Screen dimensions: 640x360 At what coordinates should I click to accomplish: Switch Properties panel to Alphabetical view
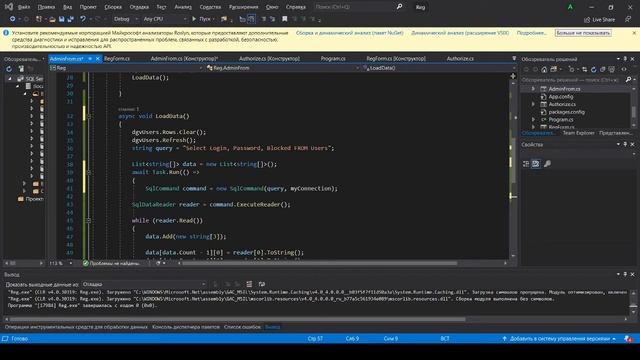coord(536,164)
